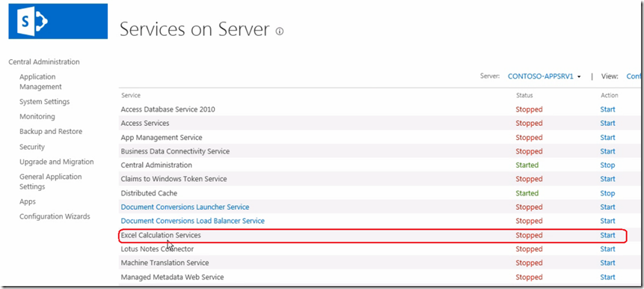Start the Managed Metadata Web Service
The height and width of the screenshot is (289, 644).
pos(607,278)
